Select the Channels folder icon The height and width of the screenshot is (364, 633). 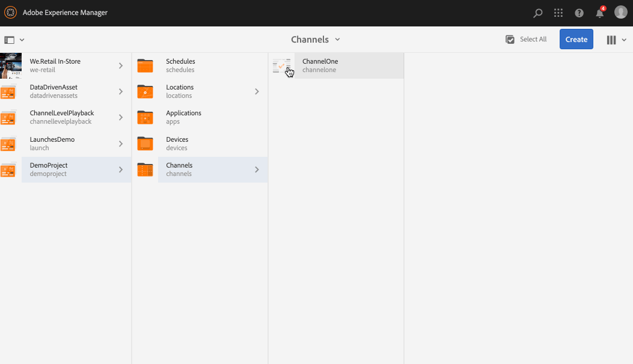pos(145,169)
